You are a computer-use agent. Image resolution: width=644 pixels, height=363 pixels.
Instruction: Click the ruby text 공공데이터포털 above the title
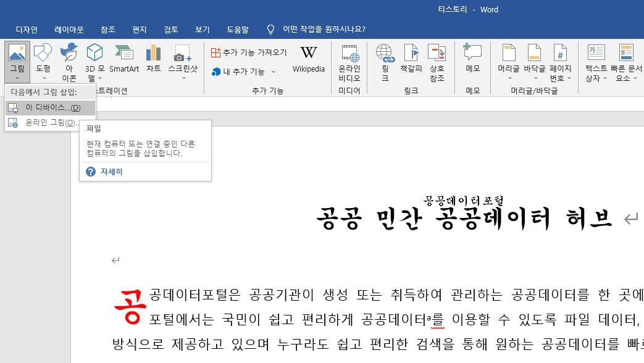[464, 201]
